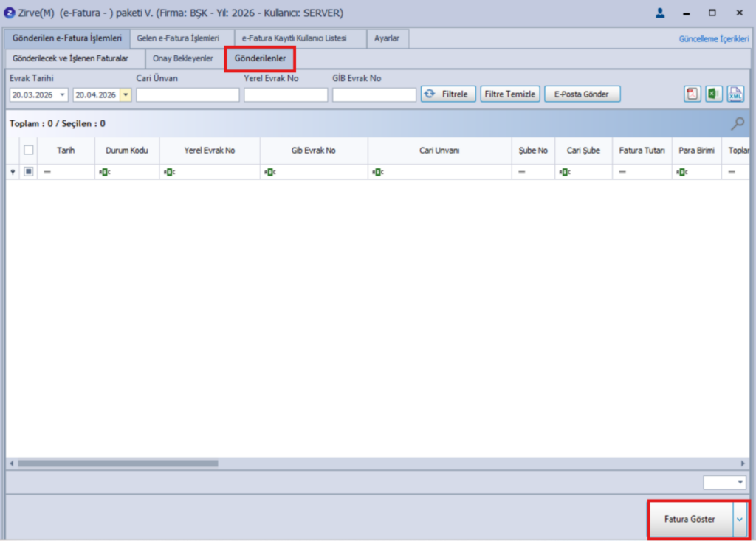Open Gib Evrak No filter operator icon
The width and height of the screenshot is (756, 541).
point(270,172)
